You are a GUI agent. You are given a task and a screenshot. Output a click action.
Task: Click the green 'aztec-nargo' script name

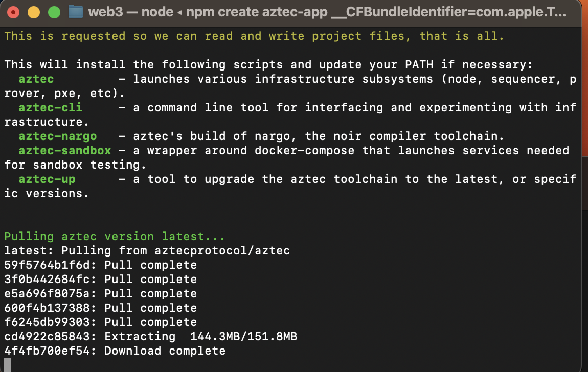[58, 136]
